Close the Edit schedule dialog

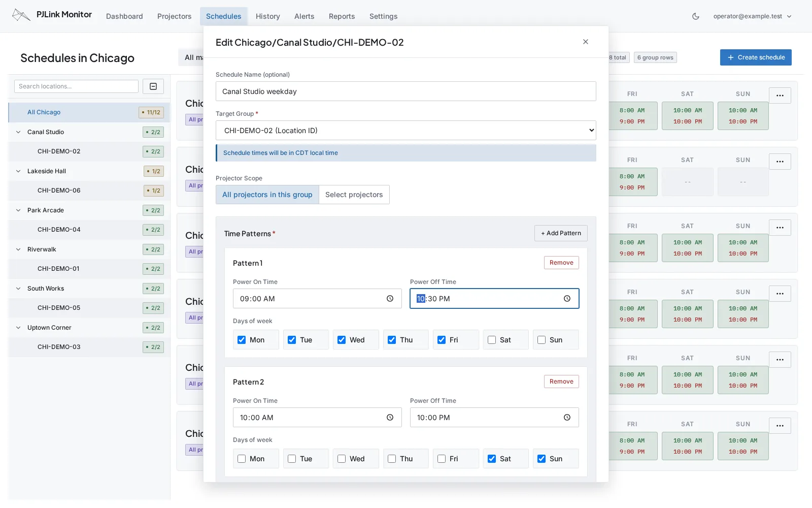pos(586,42)
